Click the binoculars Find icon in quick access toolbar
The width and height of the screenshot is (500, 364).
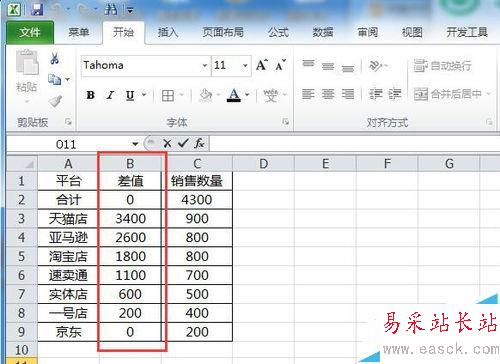pyautogui.click(x=110, y=9)
